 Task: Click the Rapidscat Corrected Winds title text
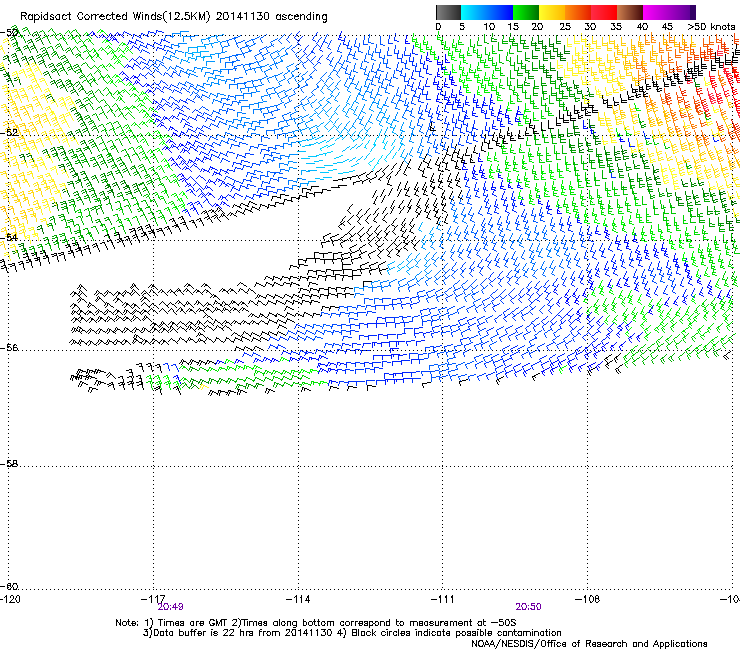tap(174, 17)
